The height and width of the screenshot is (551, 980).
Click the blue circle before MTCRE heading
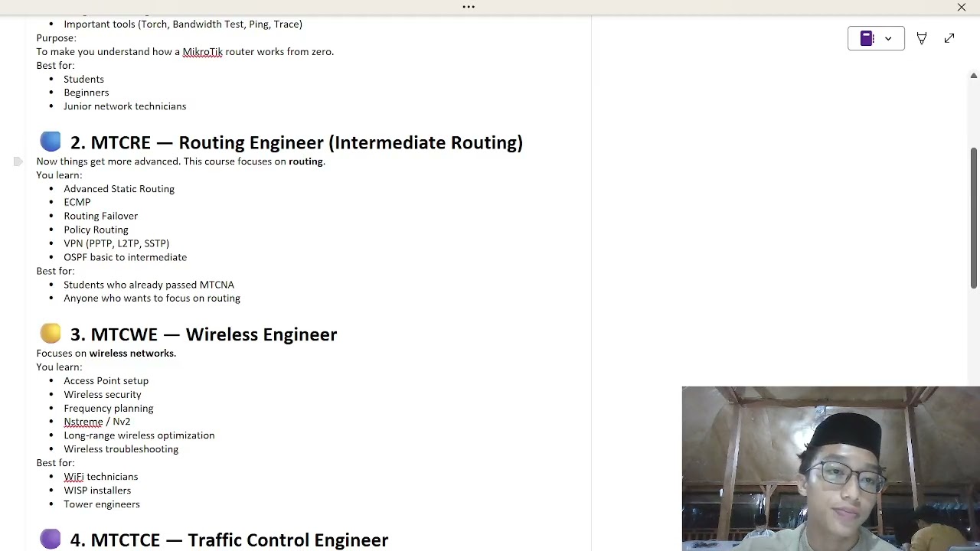pyautogui.click(x=51, y=142)
